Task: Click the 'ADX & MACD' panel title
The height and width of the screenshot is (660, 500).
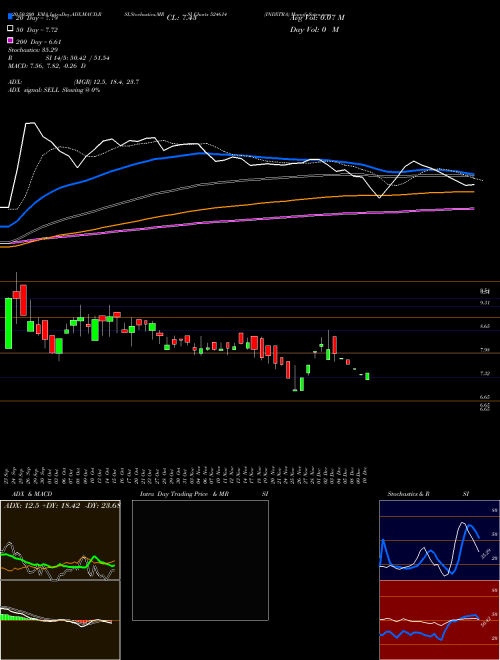Action: click(32, 494)
